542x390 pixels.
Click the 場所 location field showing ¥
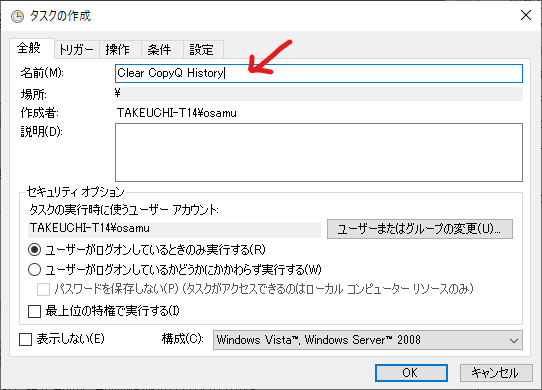[319, 94]
